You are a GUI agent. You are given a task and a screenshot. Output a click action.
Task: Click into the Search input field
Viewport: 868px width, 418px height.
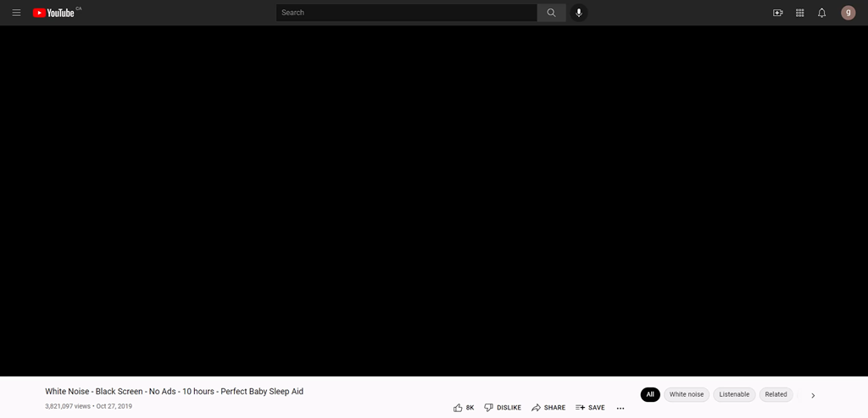pyautogui.click(x=405, y=13)
